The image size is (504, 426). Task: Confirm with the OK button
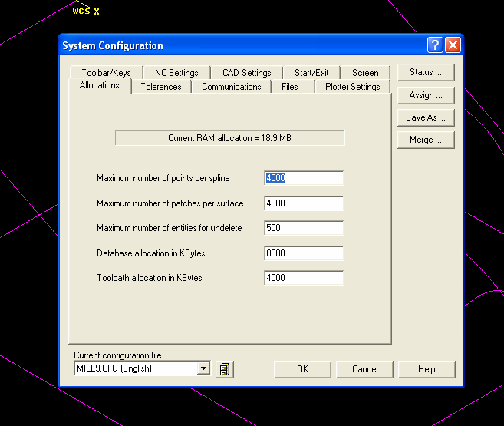coord(302,369)
